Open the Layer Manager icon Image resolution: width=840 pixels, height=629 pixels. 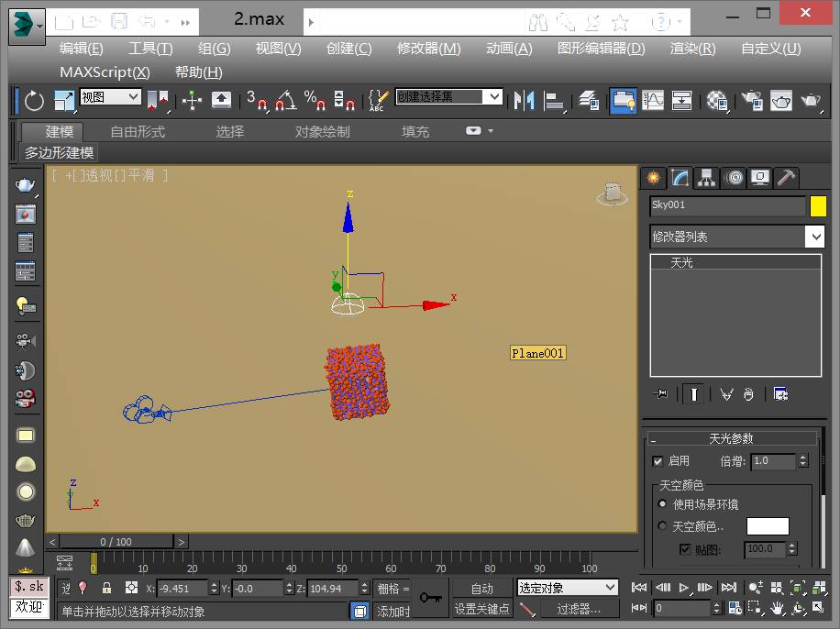[x=590, y=100]
